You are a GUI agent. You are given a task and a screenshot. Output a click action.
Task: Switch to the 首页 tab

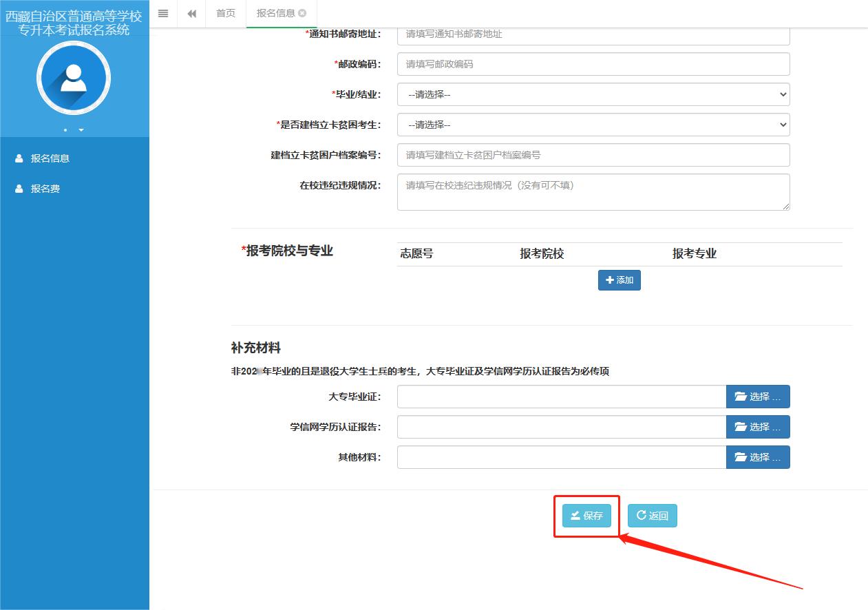[226, 14]
